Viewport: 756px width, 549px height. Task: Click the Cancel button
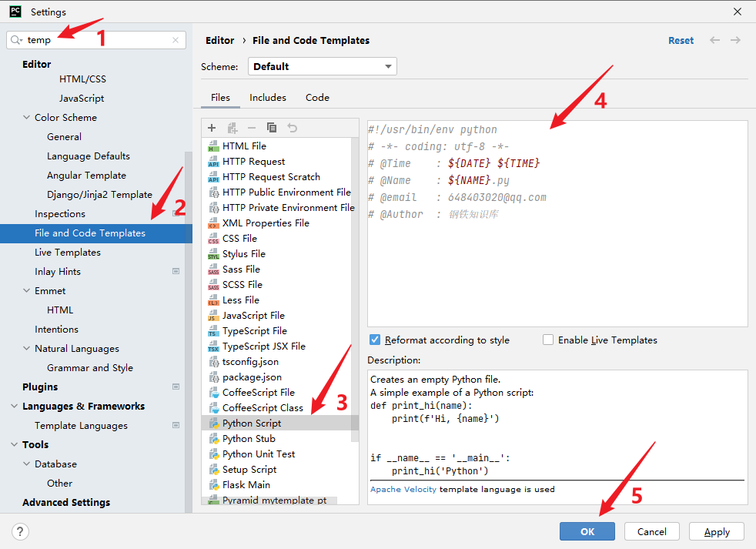click(x=652, y=531)
